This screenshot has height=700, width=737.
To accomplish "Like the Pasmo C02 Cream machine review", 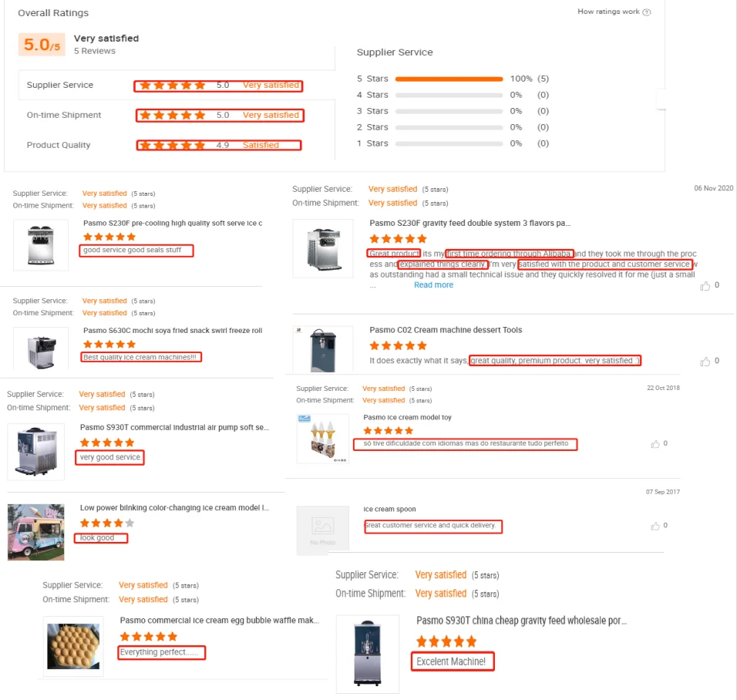I will point(705,362).
